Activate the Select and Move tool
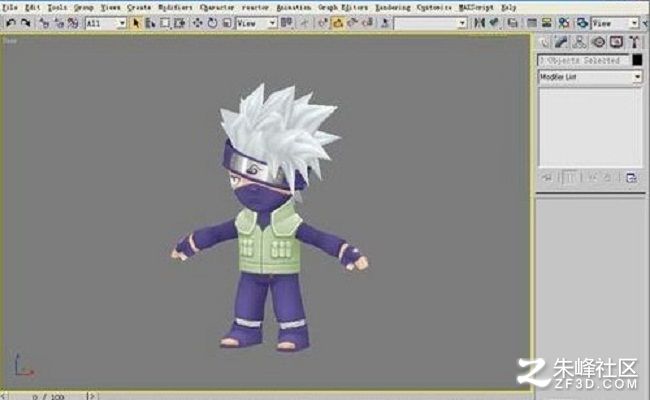Image resolution: width=650 pixels, height=400 pixels. (x=198, y=23)
